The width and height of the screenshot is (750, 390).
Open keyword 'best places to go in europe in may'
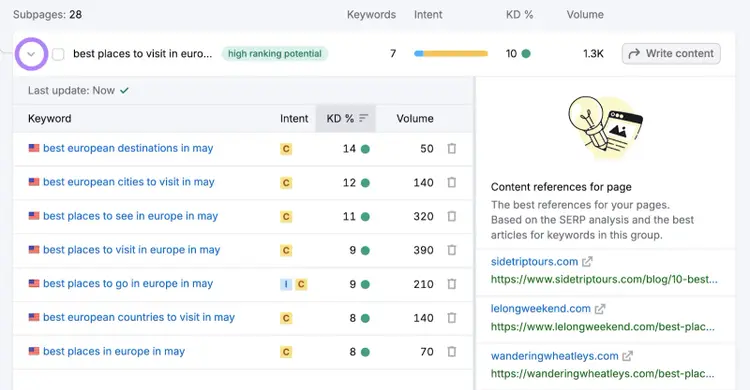[128, 284]
